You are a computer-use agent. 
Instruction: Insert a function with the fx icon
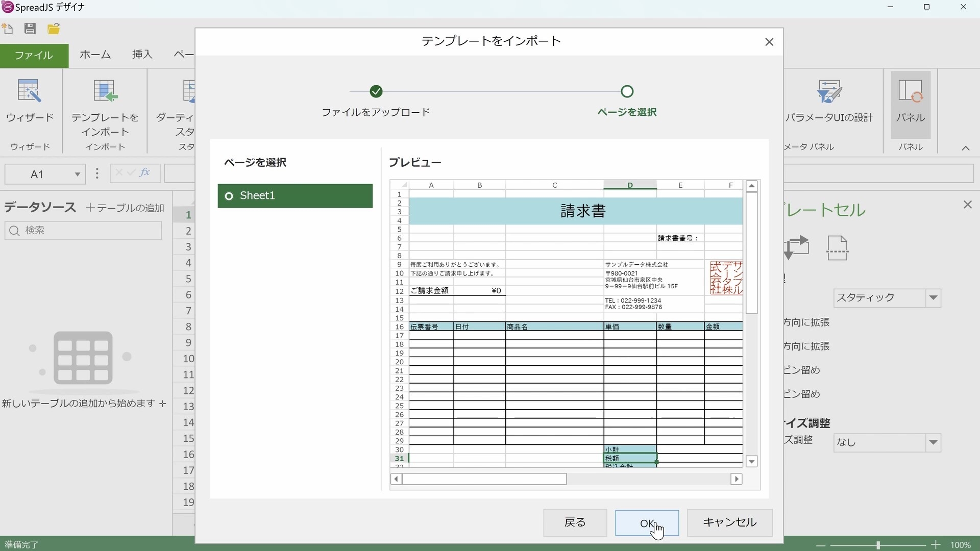point(145,173)
